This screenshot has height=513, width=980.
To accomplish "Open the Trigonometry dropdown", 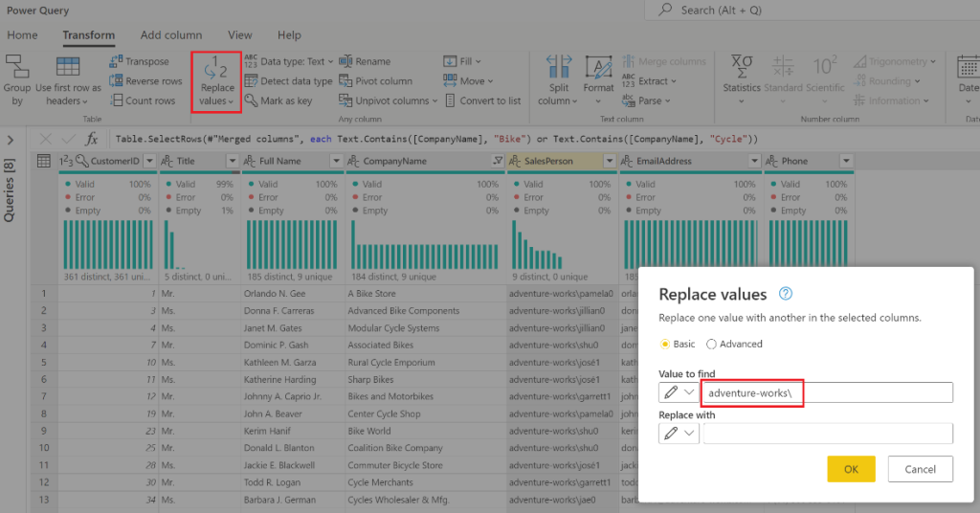I will 895,61.
